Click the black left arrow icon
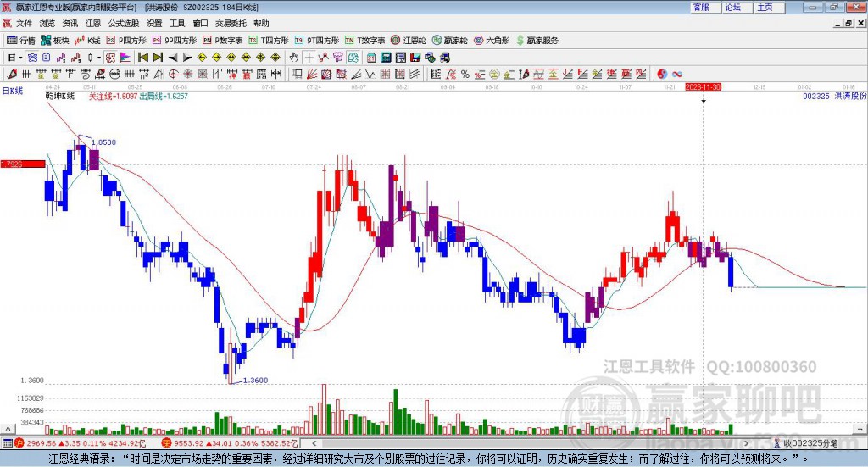The image size is (868, 467). click(173, 58)
